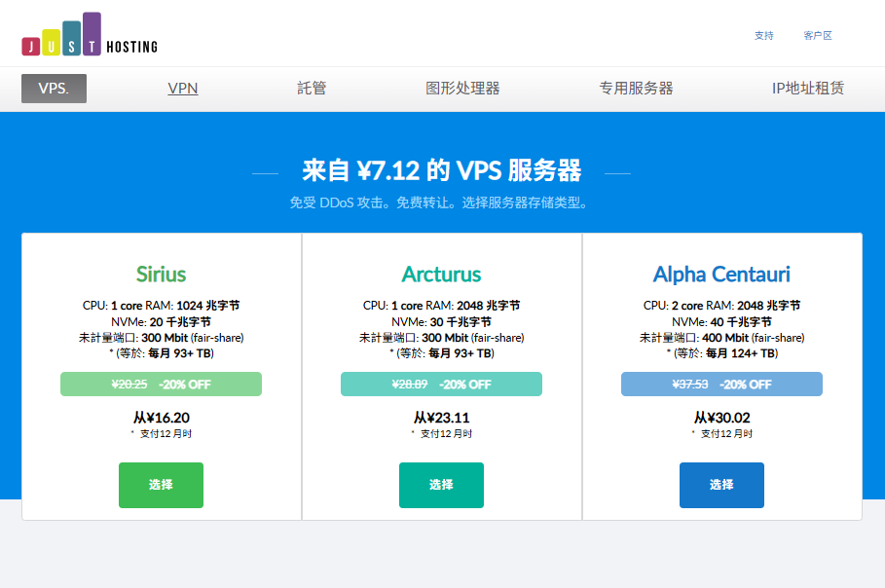Navigate to 专用服务器 dedicated servers
885x588 pixels.
(636, 89)
